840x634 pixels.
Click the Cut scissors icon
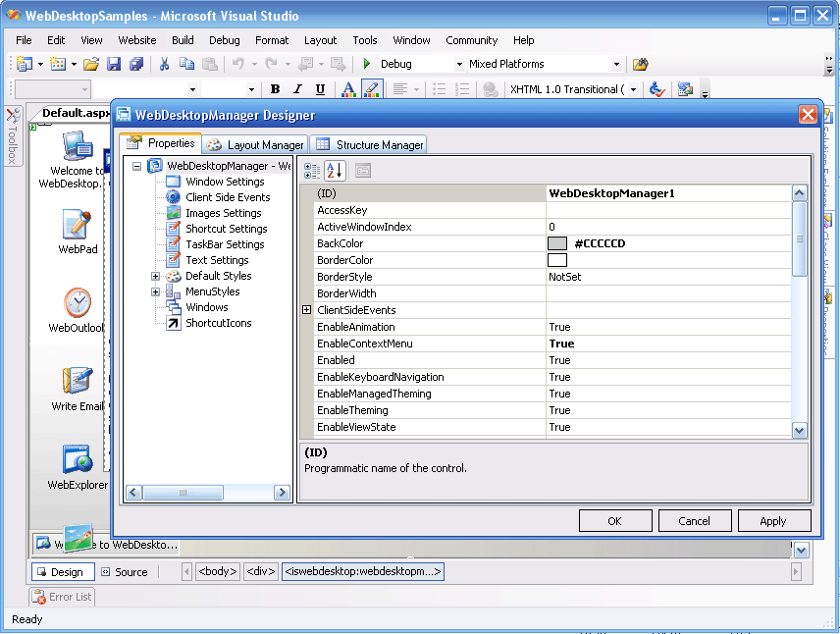tap(164, 64)
